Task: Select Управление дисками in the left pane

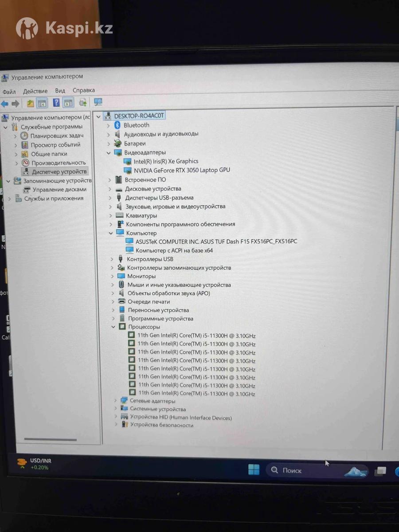Action: point(59,189)
